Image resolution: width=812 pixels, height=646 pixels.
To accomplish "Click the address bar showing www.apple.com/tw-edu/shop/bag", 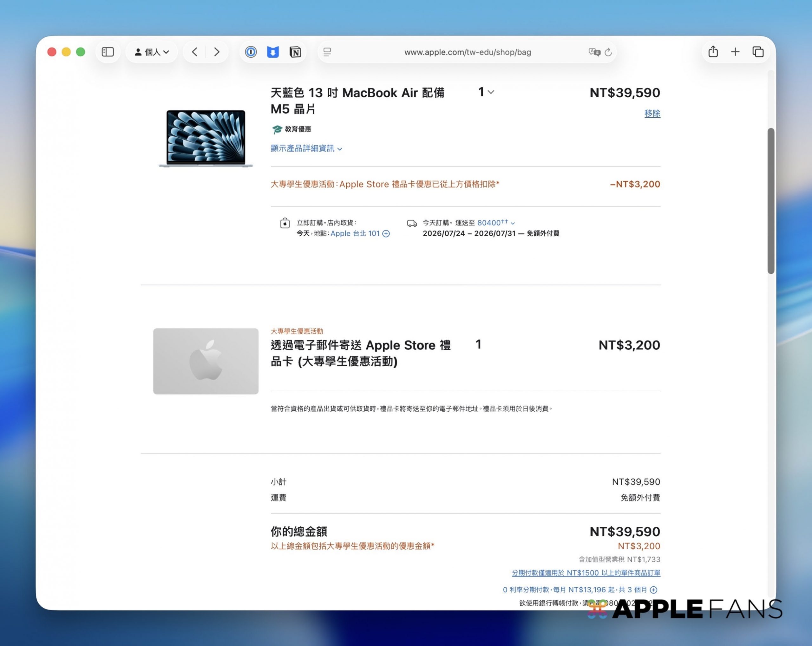I will 468,52.
